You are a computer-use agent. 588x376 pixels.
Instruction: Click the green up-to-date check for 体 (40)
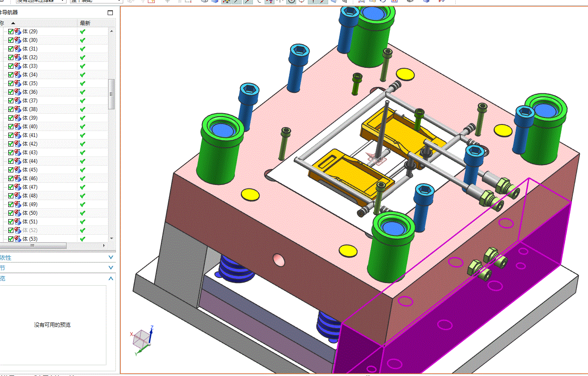83,127
